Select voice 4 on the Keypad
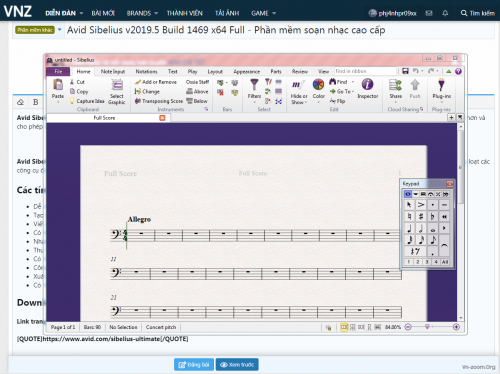This screenshot has height=374, width=500. click(x=436, y=262)
